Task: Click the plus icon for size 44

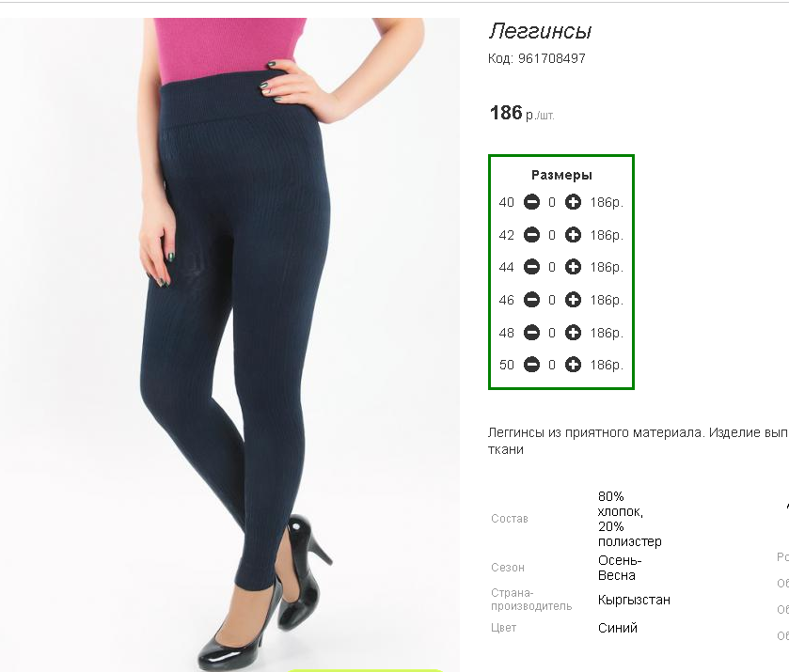Action: [x=573, y=267]
